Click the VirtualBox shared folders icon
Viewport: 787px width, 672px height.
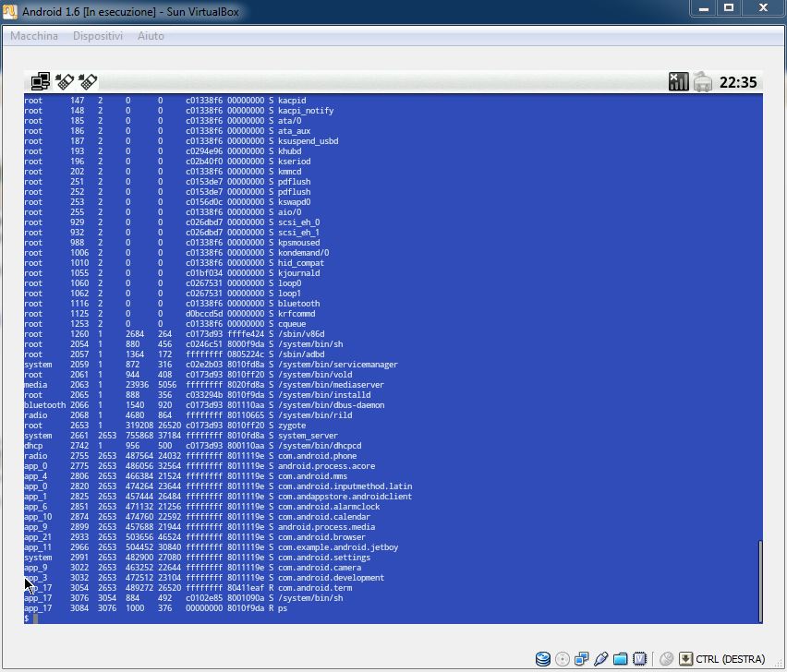coord(621,658)
